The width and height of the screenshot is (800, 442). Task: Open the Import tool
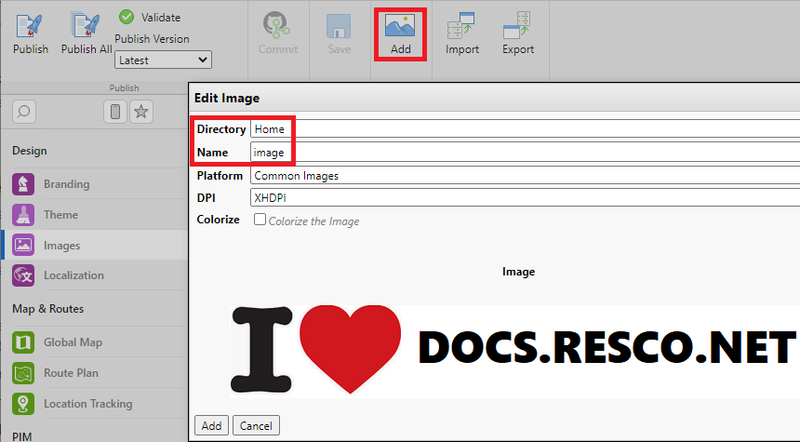tap(462, 33)
